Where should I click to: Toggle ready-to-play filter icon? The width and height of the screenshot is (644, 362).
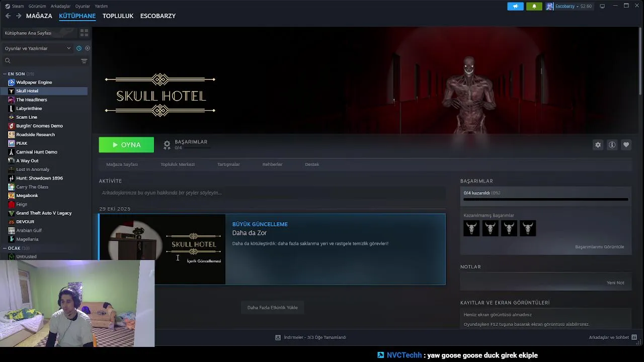click(88, 48)
